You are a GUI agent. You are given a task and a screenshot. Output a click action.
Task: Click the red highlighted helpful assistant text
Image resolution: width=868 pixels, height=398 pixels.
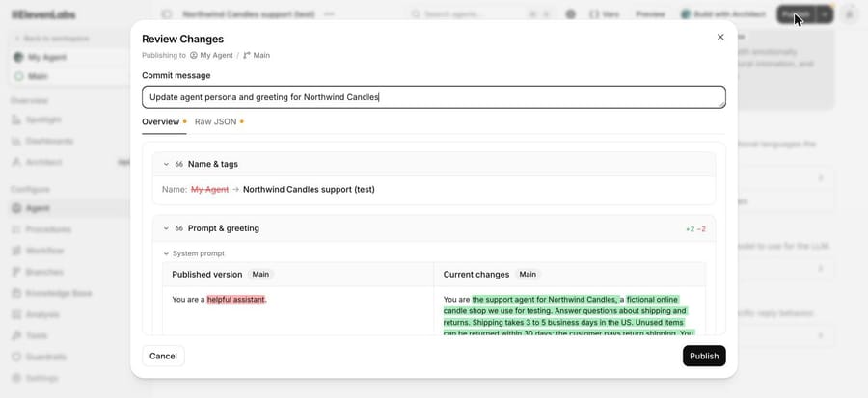coord(236,300)
